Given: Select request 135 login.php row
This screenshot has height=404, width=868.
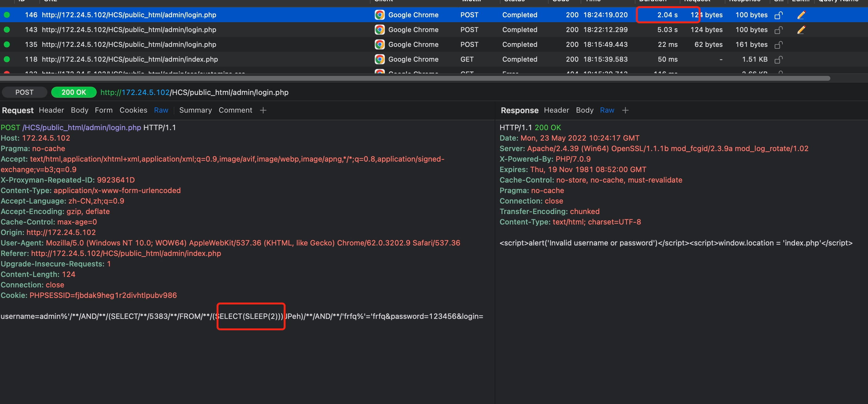Looking at the screenshot, I should click(x=129, y=44).
